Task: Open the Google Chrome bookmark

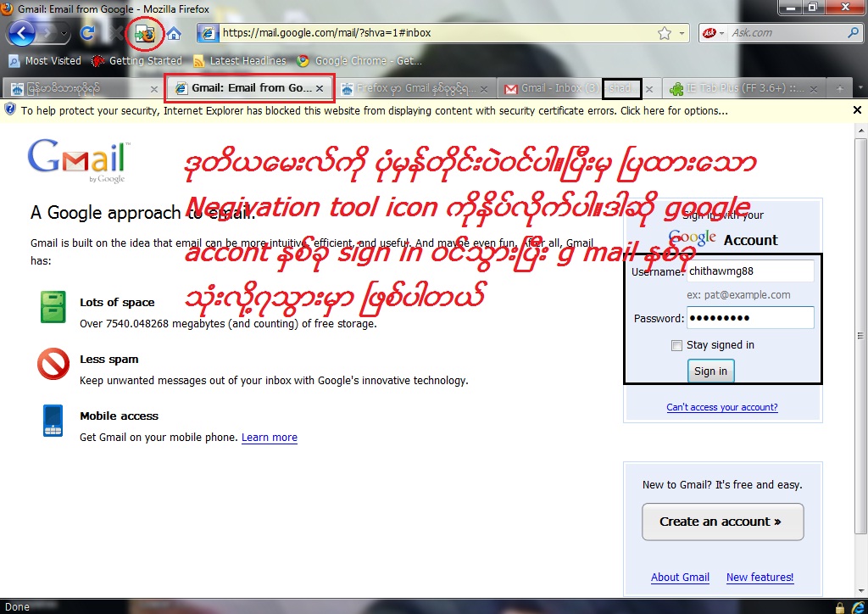Action: (359, 61)
